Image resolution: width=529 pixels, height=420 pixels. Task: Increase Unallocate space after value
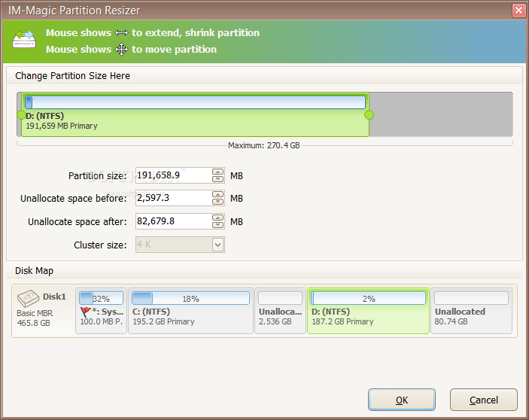pos(218,218)
